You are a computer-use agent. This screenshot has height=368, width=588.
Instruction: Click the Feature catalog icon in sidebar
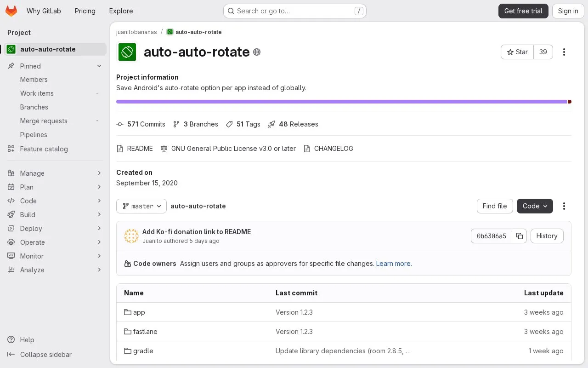pos(11,149)
